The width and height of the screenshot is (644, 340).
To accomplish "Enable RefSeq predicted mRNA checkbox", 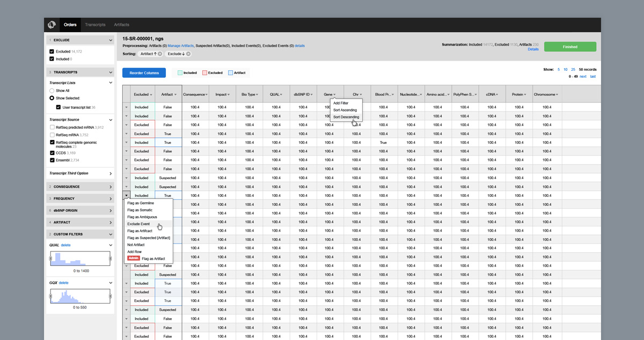I will (x=52, y=127).
